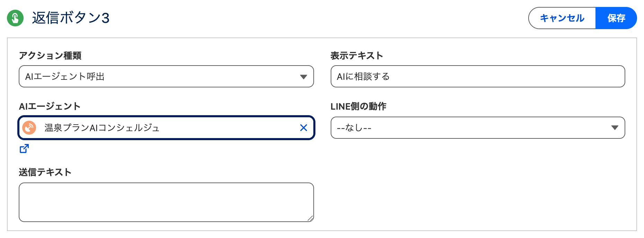Click the LINE側の動作 field label
This screenshot has height=238, width=644.
pyautogui.click(x=358, y=106)
